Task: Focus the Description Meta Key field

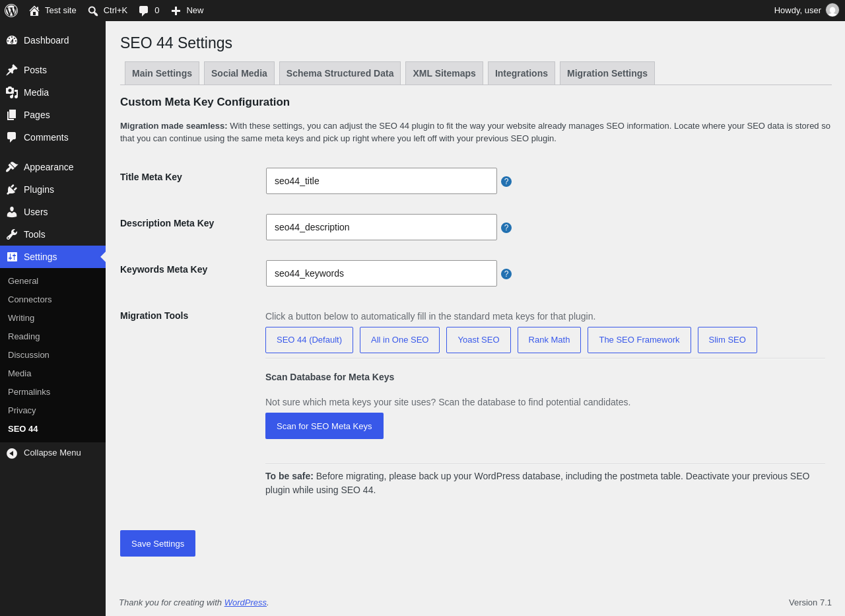Action: click(382, 227)
